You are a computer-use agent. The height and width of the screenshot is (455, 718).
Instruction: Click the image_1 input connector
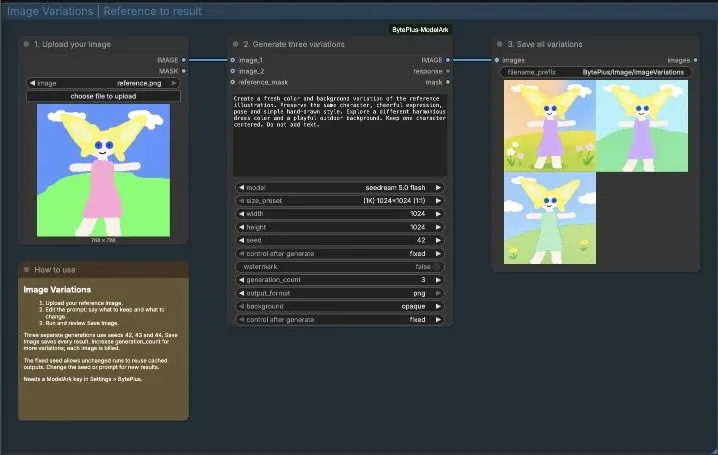[233, 60]
